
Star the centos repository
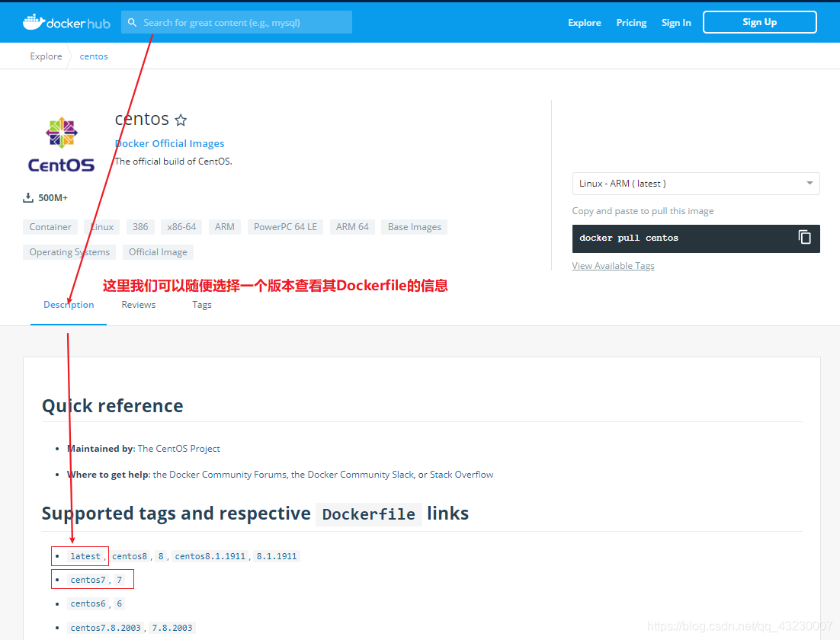[x=181, y=120]
